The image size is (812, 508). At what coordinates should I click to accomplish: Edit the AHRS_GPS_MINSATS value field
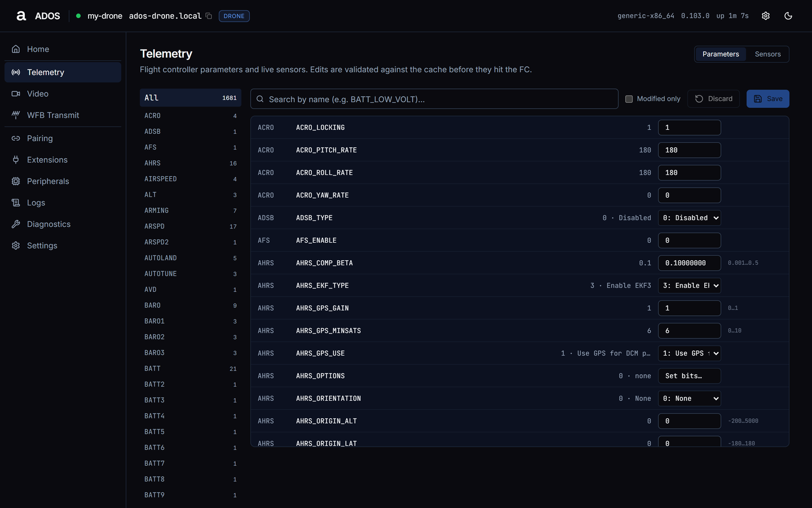click(x=690, y=331)
